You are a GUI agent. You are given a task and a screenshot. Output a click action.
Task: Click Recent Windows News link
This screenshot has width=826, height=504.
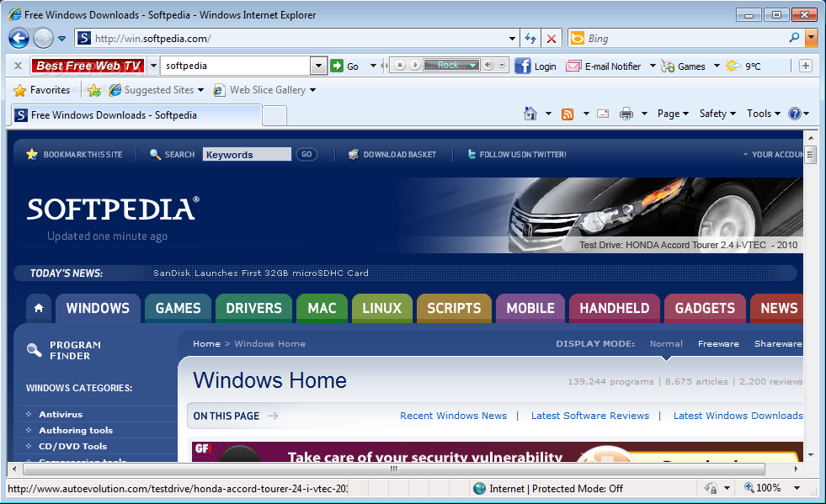tap(454, 416)
